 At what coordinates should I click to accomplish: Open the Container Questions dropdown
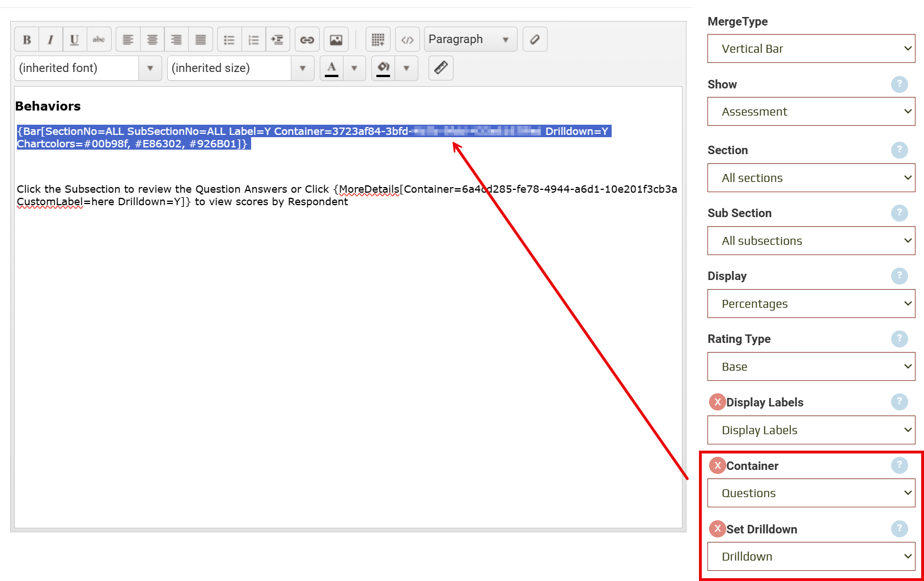pos(811,493)
